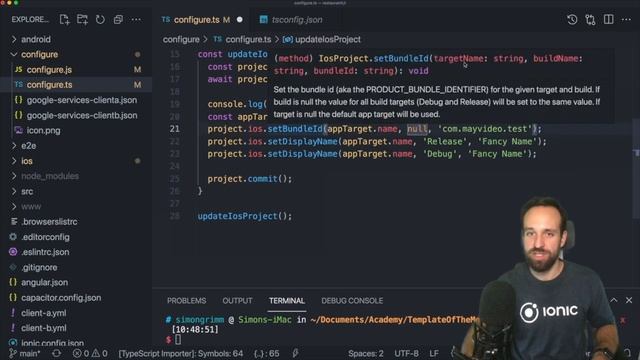Click the null argument in setBundleId
The width and height of the screenshot is (640, 360).
[x=417, y=129]
